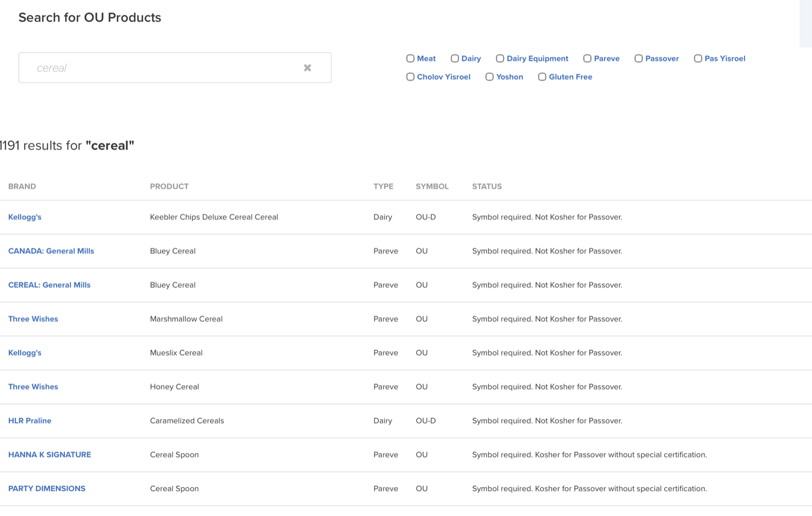This screenshot has height=516, width=812.
Task: Enable the Meat filter checkbox
Action: click(410, 58)
